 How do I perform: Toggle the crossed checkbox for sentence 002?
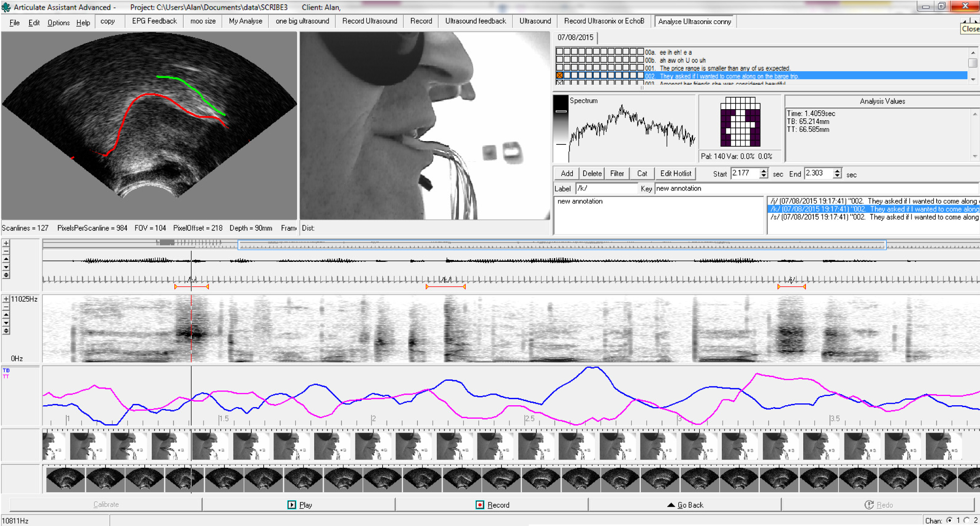click(559, 75)
